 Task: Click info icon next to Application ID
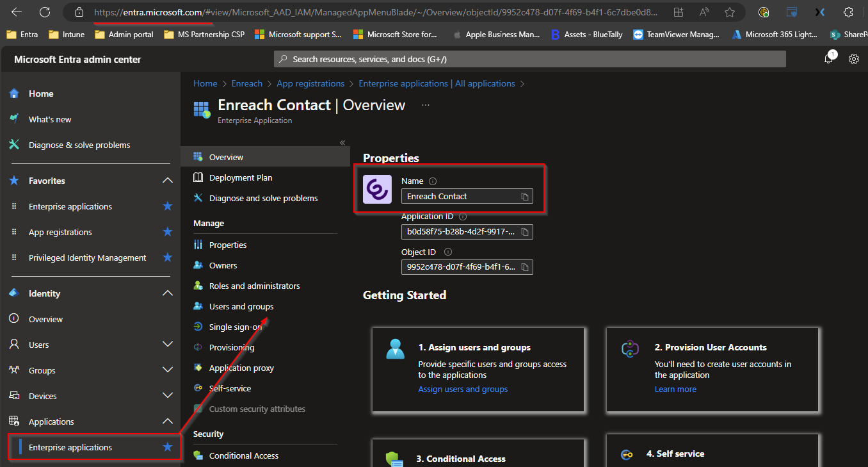[x=463, y=217]
